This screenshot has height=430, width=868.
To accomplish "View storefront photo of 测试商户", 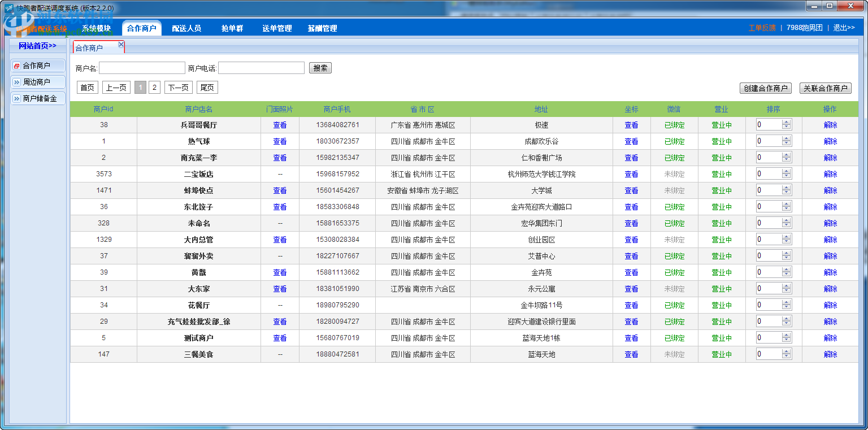I will click(x=280, y=338).
